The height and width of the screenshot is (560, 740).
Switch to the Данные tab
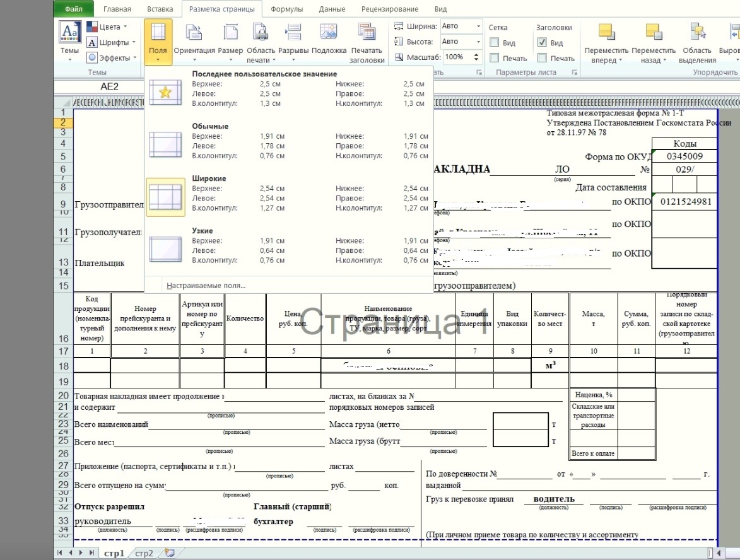pyautogui.click(x=332, y=9)
